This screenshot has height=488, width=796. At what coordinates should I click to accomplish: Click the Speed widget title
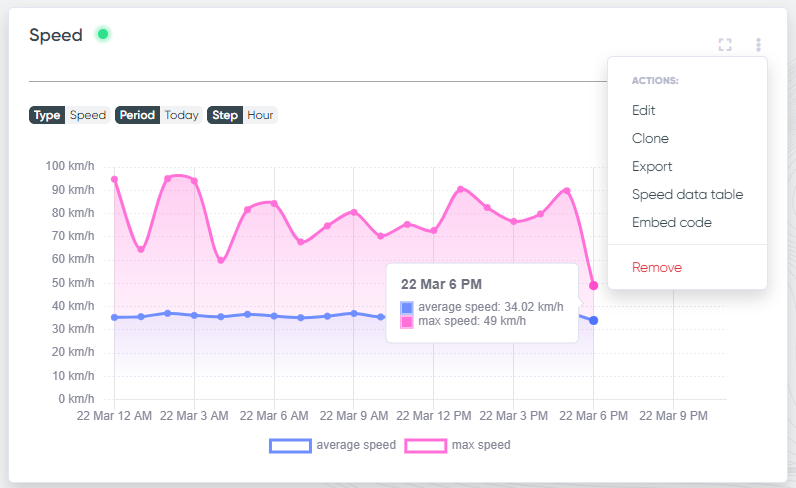tap(56, 35)
